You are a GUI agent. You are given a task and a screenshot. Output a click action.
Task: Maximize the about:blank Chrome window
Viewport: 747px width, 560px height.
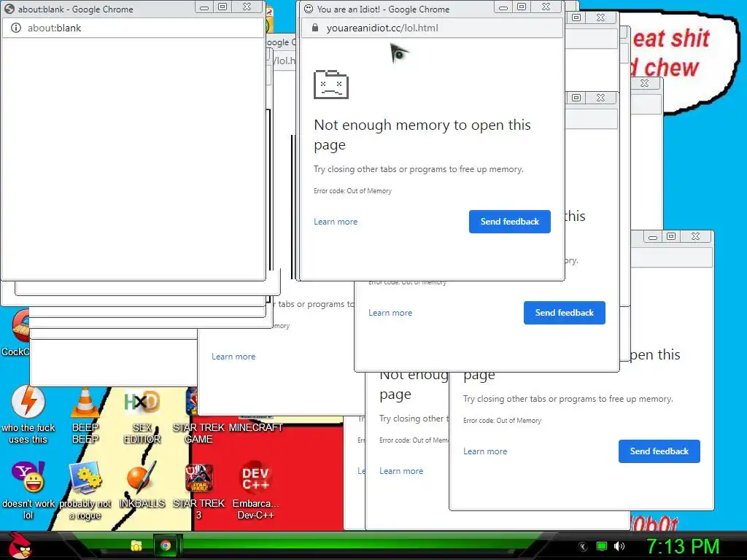click(222, 7)
